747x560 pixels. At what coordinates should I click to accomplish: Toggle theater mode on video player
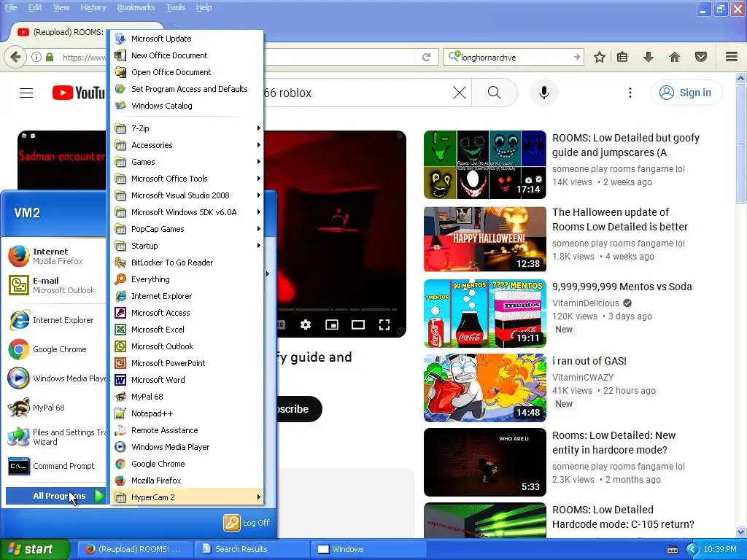pyautogui.click(x=357, y=324)
